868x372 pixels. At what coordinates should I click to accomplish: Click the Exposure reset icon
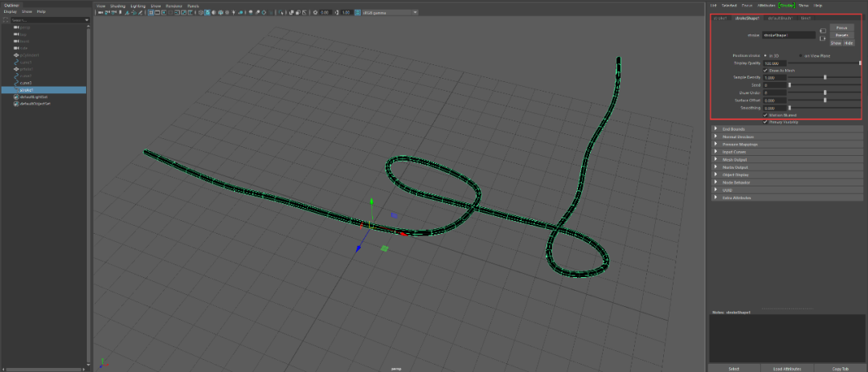click(315, 12)
